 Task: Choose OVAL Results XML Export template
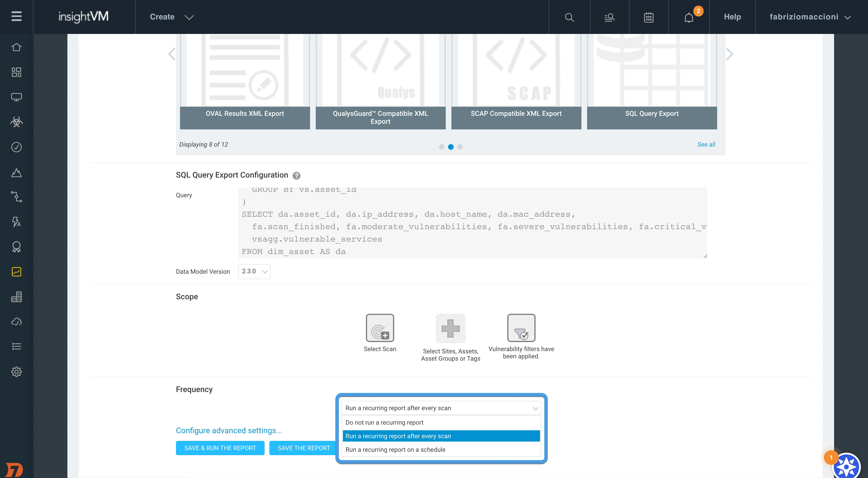tap(245, 82)
